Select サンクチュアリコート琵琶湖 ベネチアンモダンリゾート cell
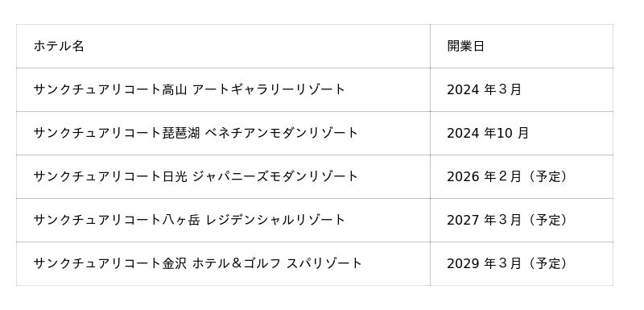 (223, 133)
